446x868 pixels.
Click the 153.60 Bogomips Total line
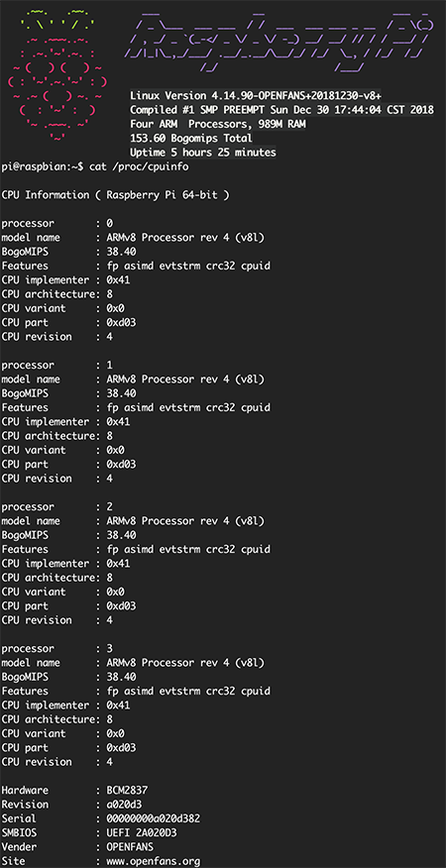(191, 138)
